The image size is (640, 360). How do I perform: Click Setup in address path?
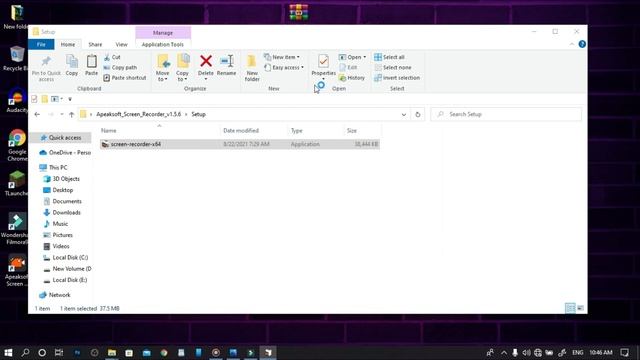pyautogui.click(x=198, y=114)
